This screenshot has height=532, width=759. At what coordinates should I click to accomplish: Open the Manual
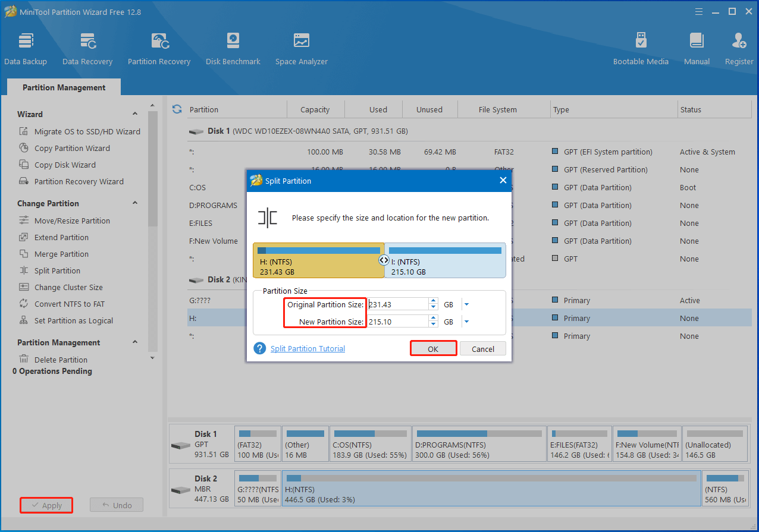point(697,49)
